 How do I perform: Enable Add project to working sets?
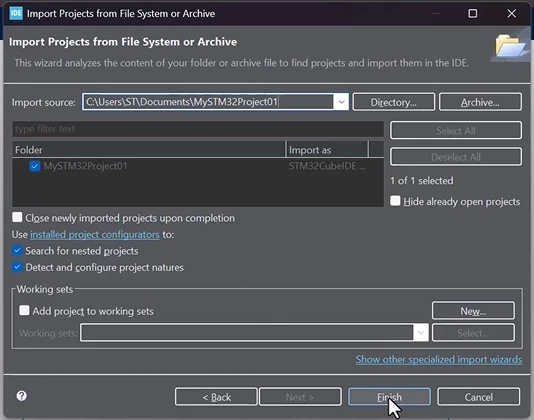[24, 310]
